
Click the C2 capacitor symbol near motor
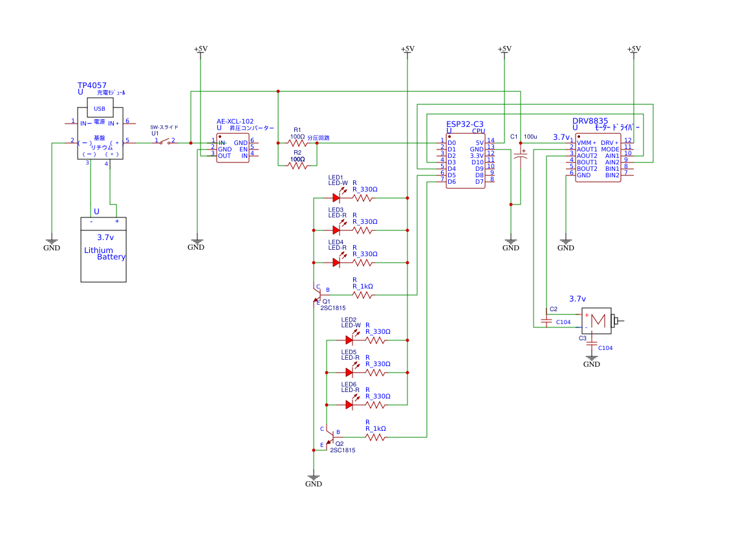coord(546,320)
